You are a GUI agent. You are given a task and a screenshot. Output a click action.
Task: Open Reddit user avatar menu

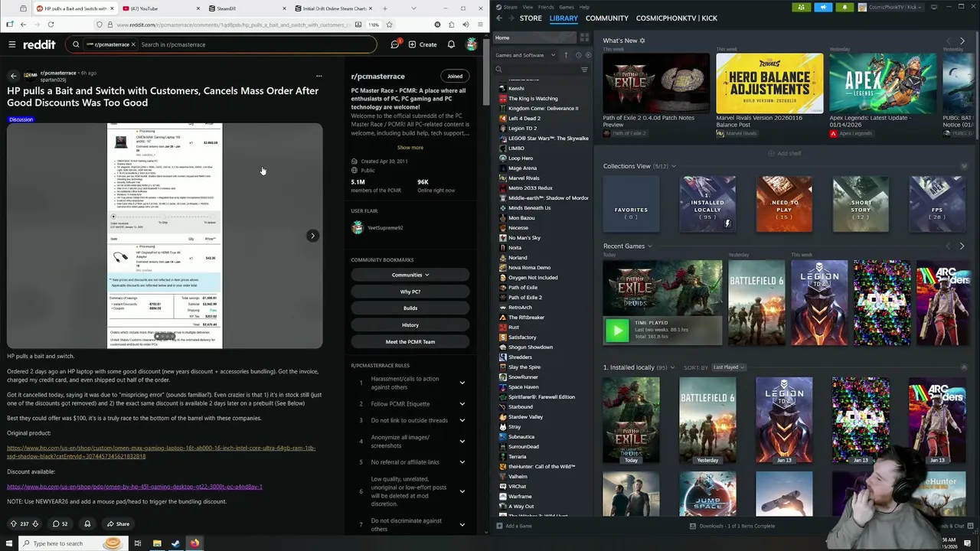coord(472,44)
